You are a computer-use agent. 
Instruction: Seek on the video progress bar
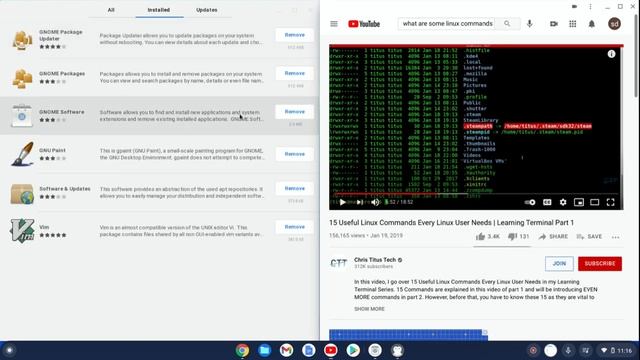click(x=476, y=194)
